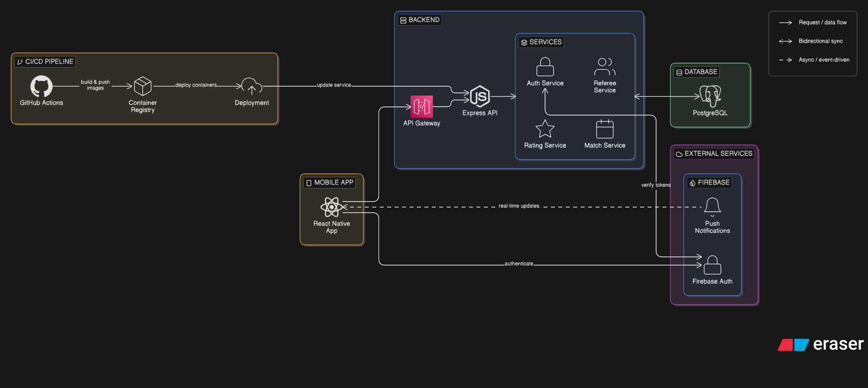Image resolution: width=868 pixels, height=388 pixels.
Task: Click the eraser logo mark
Action: (793, 345)
